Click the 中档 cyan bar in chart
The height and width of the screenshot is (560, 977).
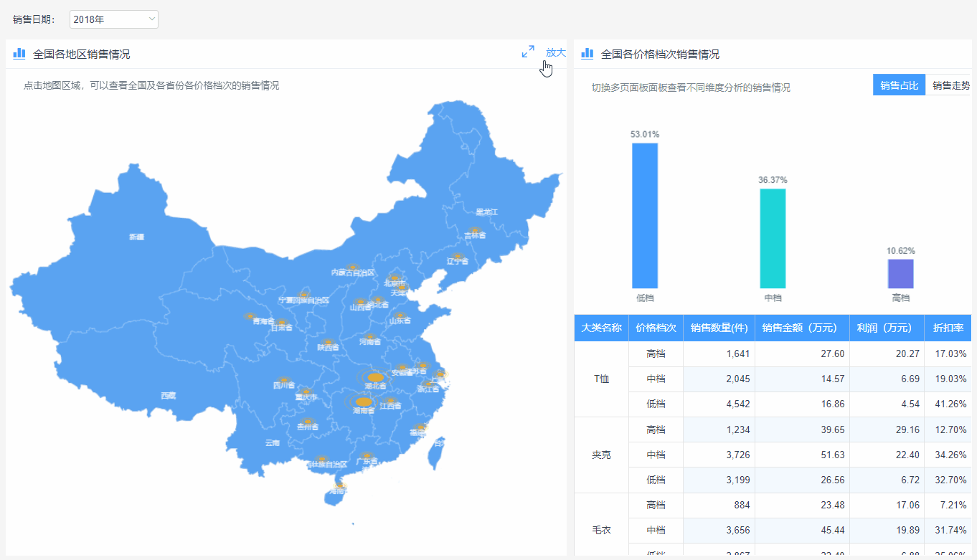pyautogui.click(x=773, y=238)
